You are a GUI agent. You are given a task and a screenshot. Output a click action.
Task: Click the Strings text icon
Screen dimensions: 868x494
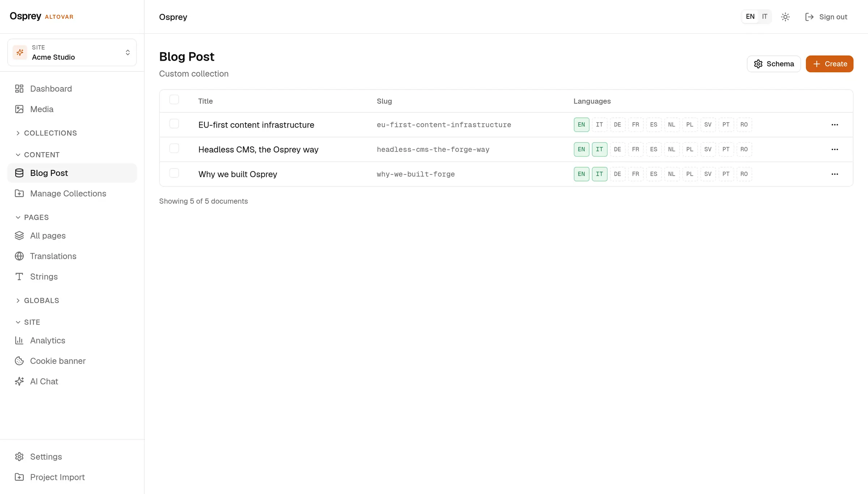19,276
